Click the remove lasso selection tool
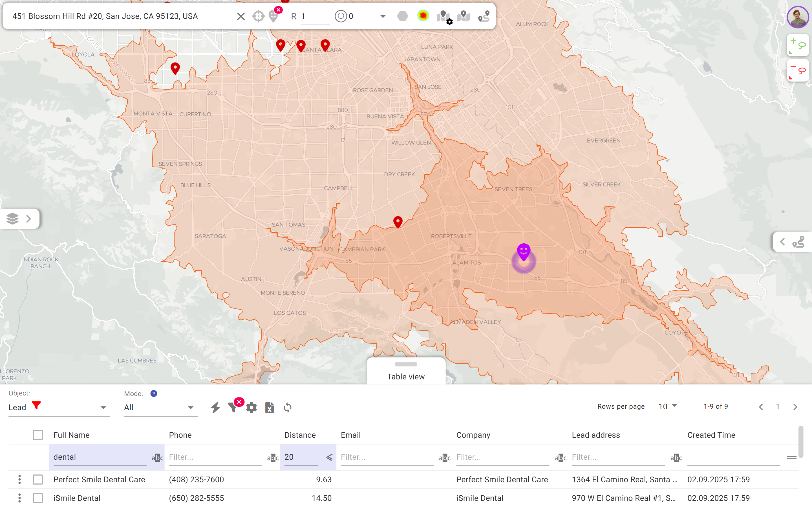This screenshot has height=507, width=812. coord(798,71)
